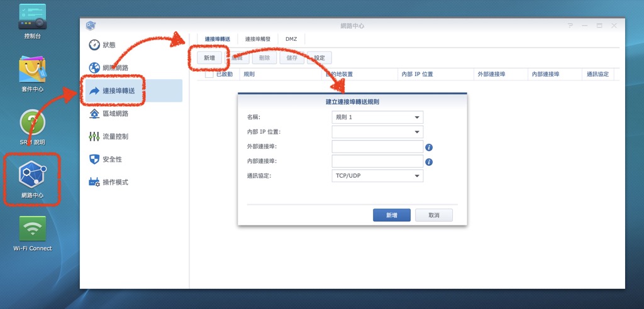
Task: Click the help question mark in title bar
Action: coord(570,26)
